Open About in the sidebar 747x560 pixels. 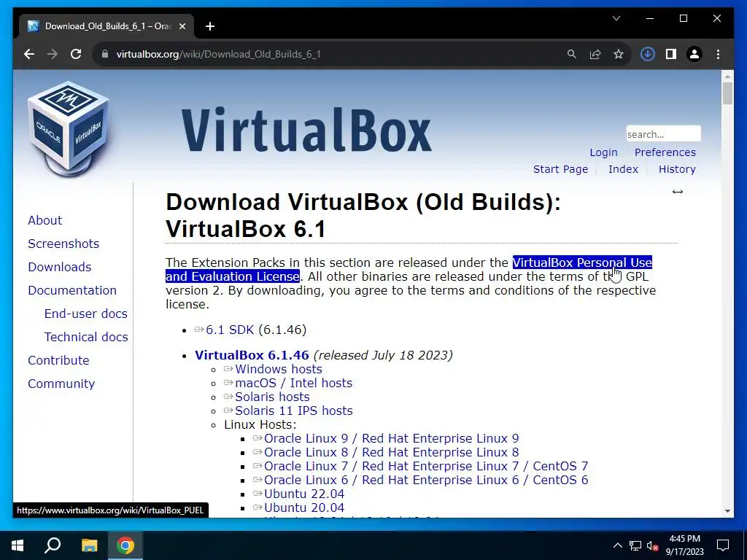click(44, 220)
